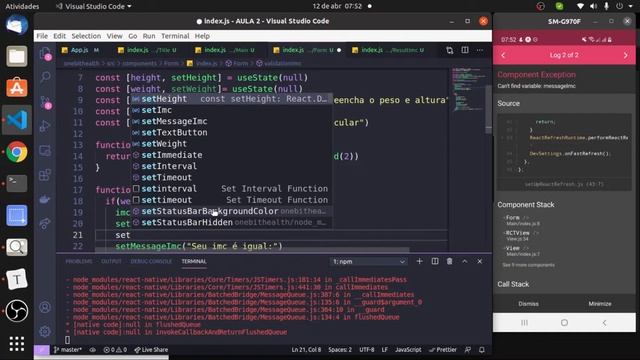Open Remote Explorer in activity bar

(x=45, y=151)
